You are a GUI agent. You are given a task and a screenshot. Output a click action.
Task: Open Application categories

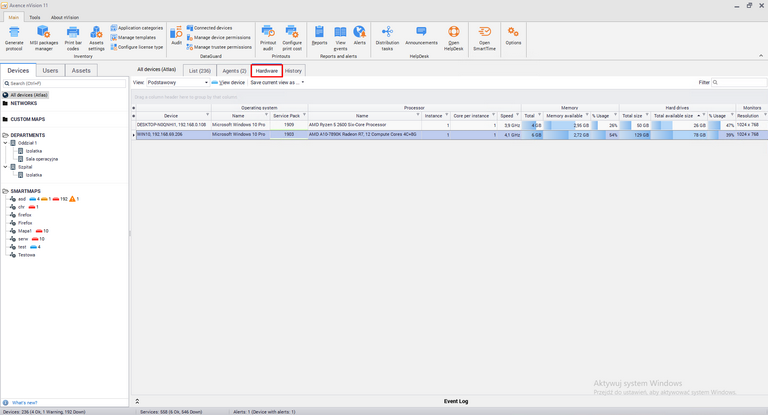137,28
